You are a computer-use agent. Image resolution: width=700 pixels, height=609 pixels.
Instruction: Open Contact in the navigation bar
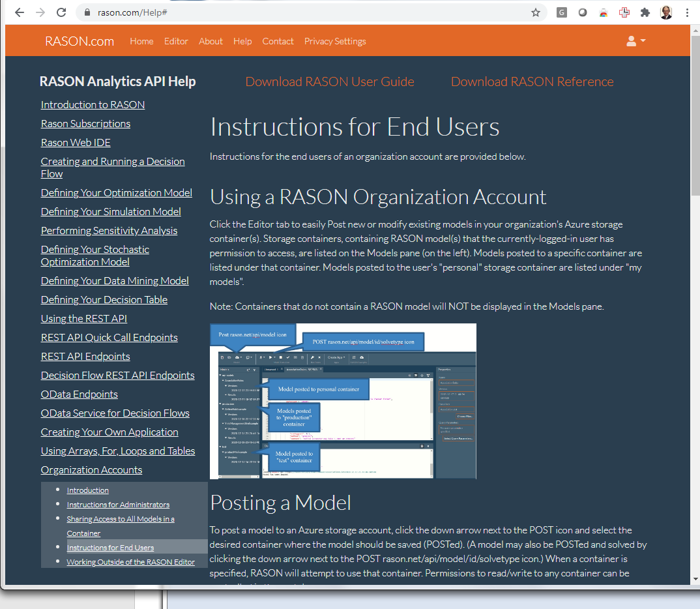[x=278, y=41]
